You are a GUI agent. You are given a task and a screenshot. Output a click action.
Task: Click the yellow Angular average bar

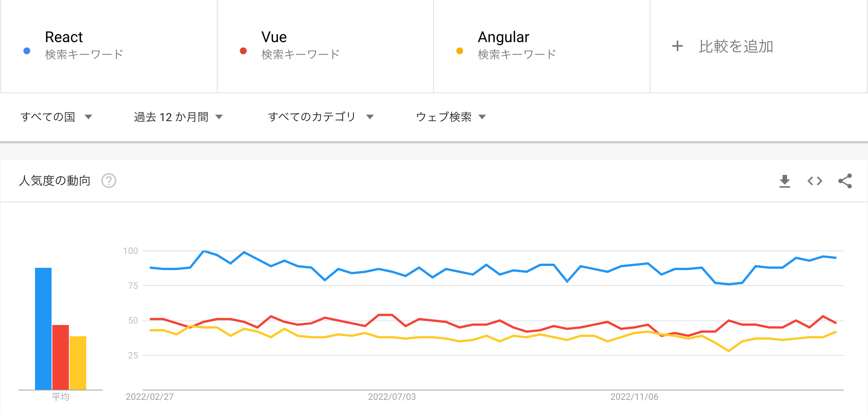pos(78,363)
